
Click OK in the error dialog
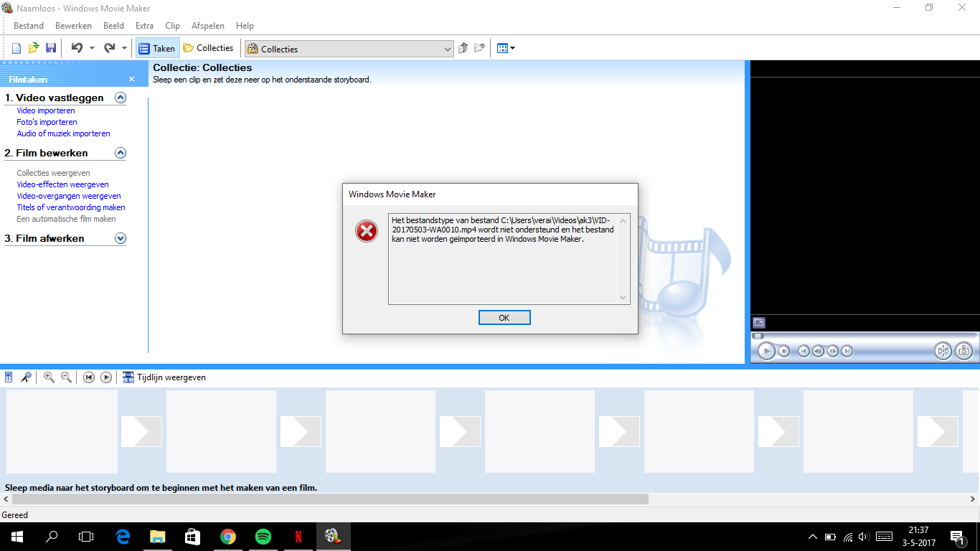pyautogui.click(x=504, y=317)
